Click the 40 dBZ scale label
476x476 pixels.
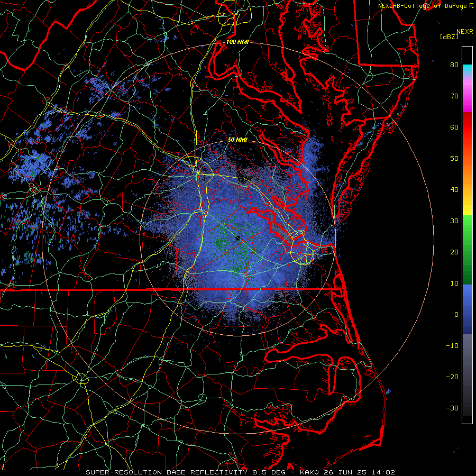454,190
